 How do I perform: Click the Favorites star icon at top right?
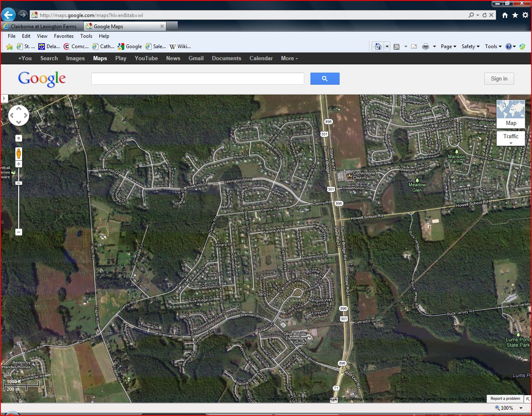(x=515, y=15)
